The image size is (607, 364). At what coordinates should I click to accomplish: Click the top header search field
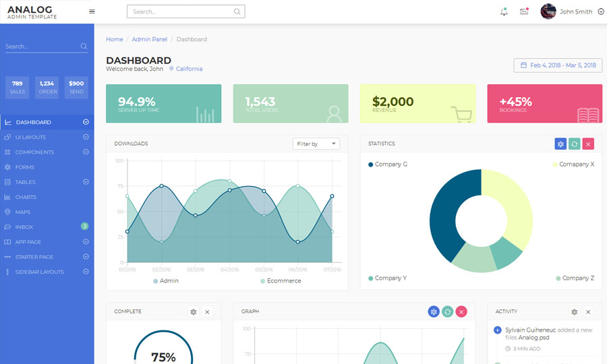[182, 11]
